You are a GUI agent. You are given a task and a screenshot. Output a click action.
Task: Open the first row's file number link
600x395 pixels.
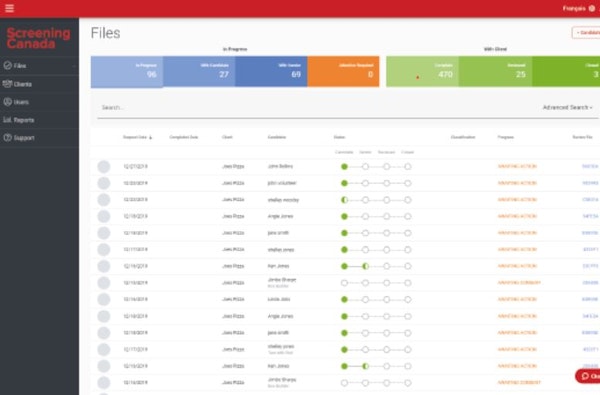click(590, 166)
